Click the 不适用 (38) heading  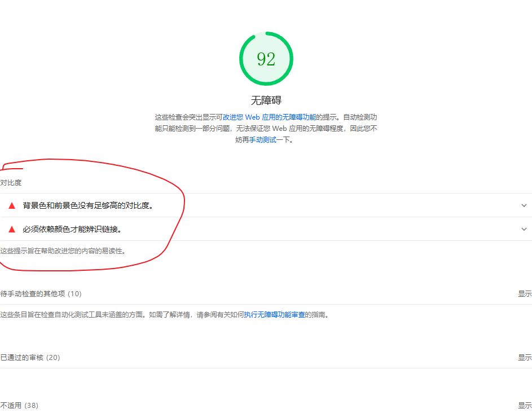click(x=19, y=405)
